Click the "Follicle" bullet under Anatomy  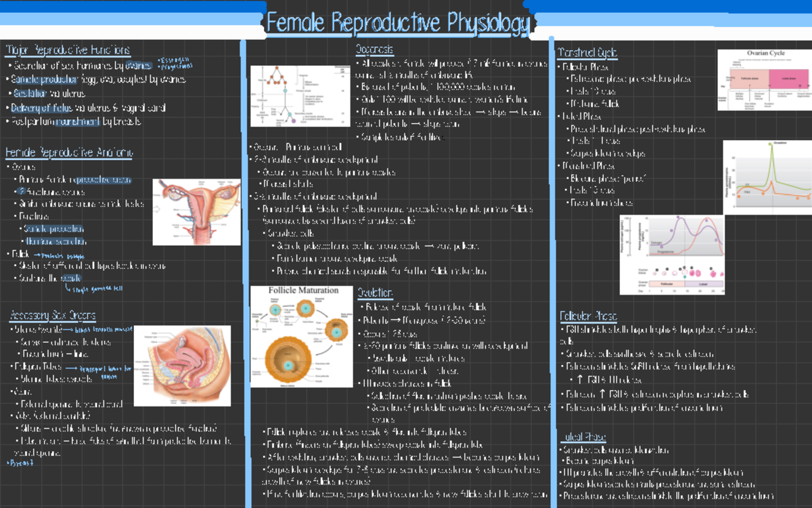coord(19,254)
